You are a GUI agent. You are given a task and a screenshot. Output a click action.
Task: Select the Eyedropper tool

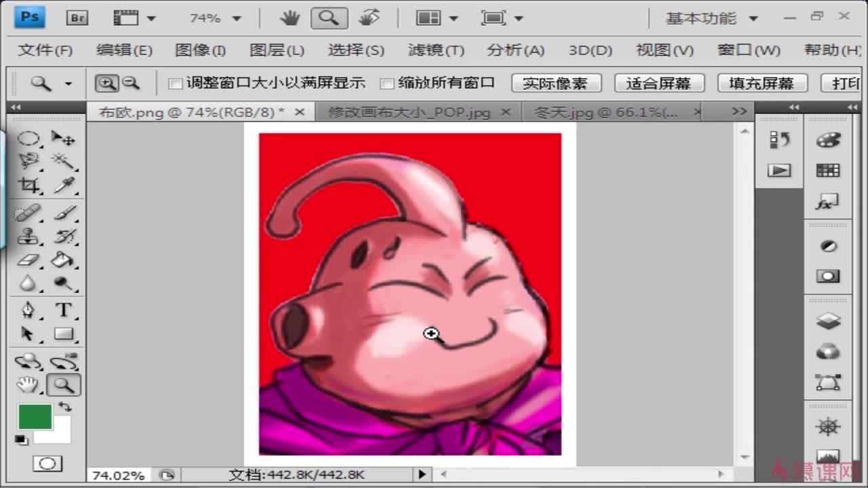[x=64, y=184]
